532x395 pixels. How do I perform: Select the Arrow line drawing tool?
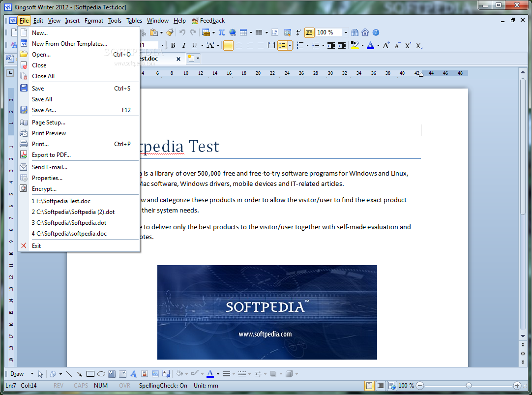(79, 374)
